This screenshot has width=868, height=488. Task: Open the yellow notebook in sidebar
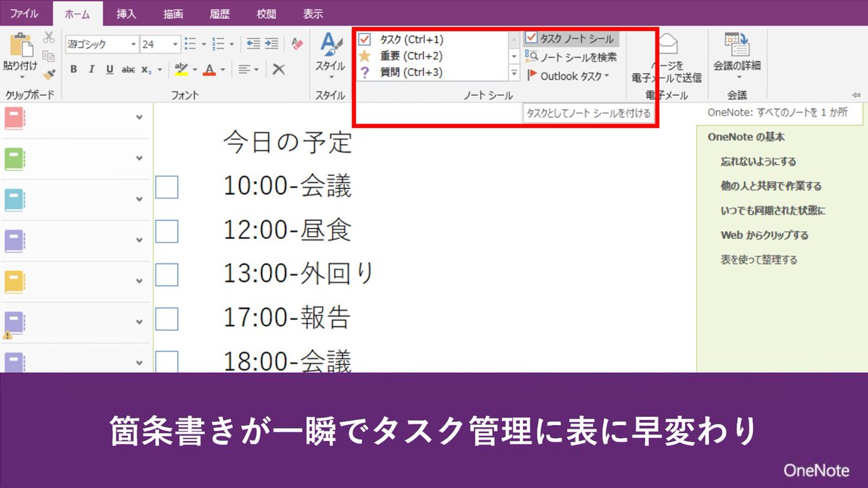pos(14,281)
